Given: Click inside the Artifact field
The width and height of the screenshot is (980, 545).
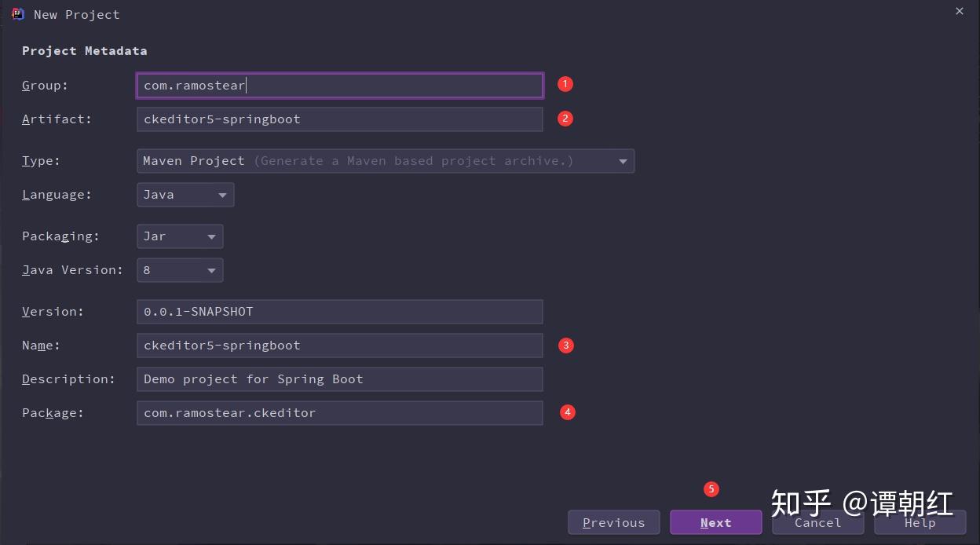Looking at the screenshot, I should coord(339,119).
